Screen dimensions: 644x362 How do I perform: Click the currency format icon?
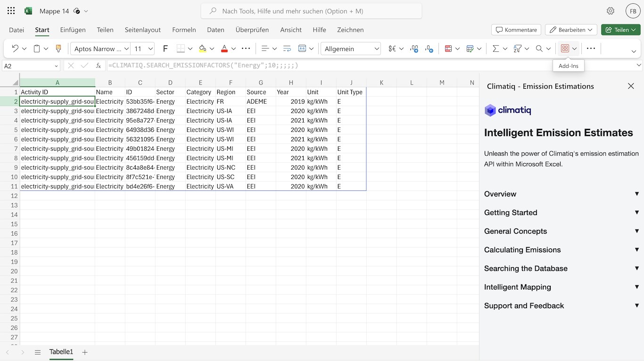pyautogui.click(x=392, y=49)
